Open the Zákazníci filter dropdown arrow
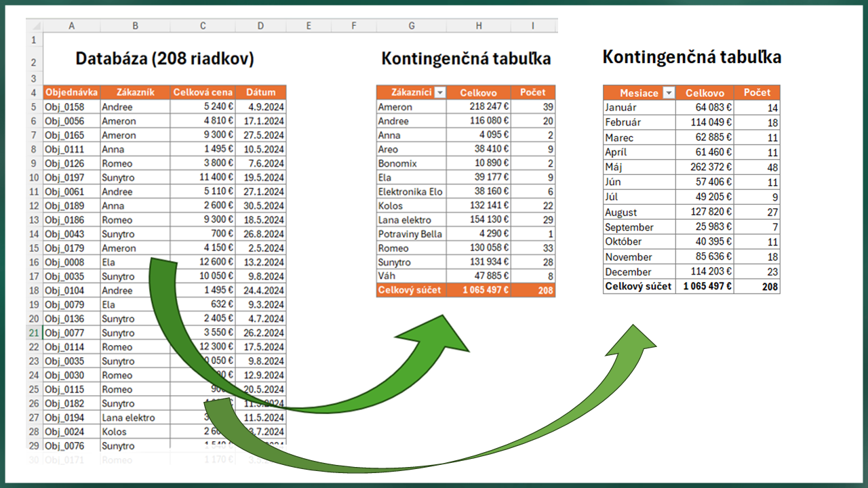868x488 pixels. [440, 93]
